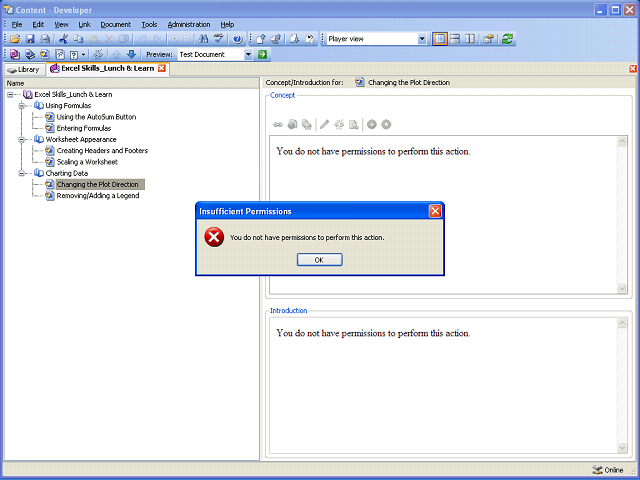Screen dimensions: 640x480
Task: Cut with the scissors icon
Action: click(63, 39)
